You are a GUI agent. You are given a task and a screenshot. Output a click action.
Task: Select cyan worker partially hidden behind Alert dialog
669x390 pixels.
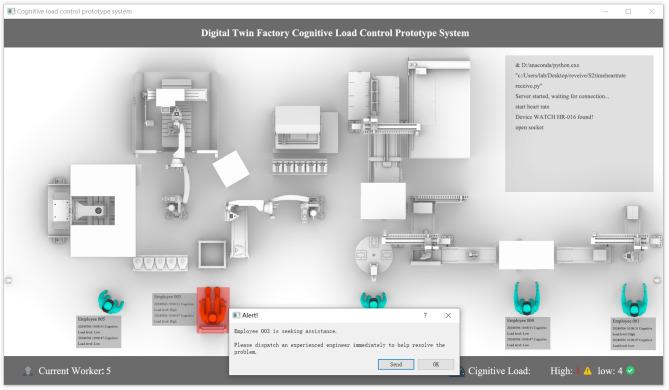pyautogui.click(x=374, y=299)
